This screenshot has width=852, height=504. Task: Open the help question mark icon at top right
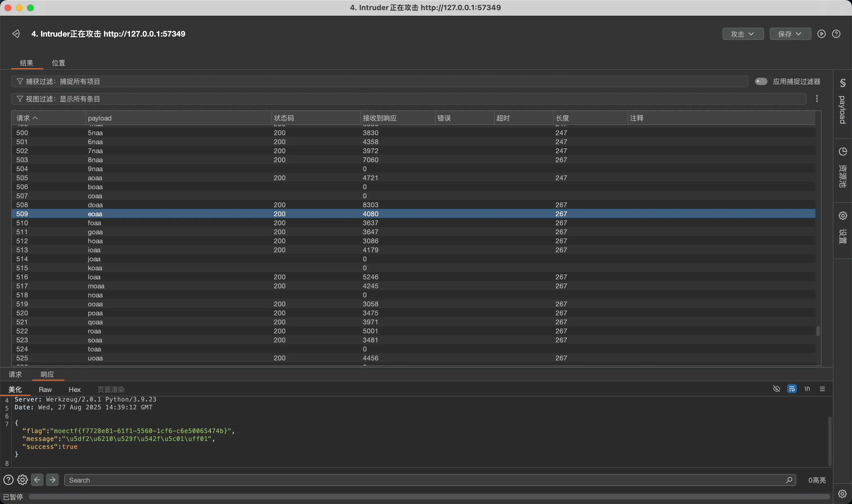(837, 34)
